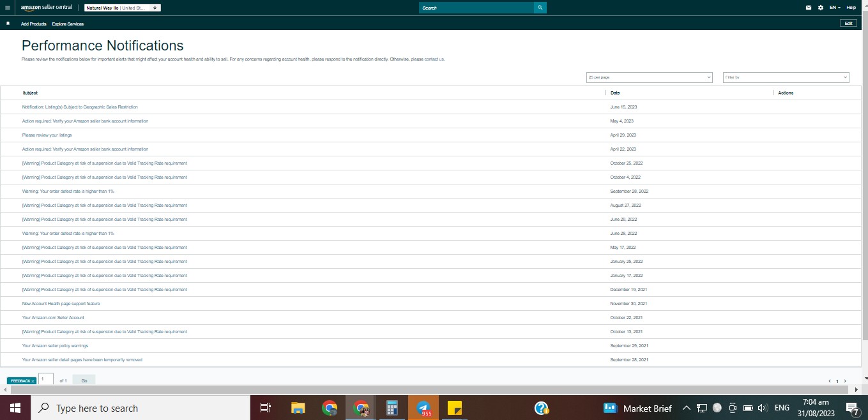The width and height of the screenshot is (868, 420).
Task: Click the Go pagination button
Action: click(84, 380)
